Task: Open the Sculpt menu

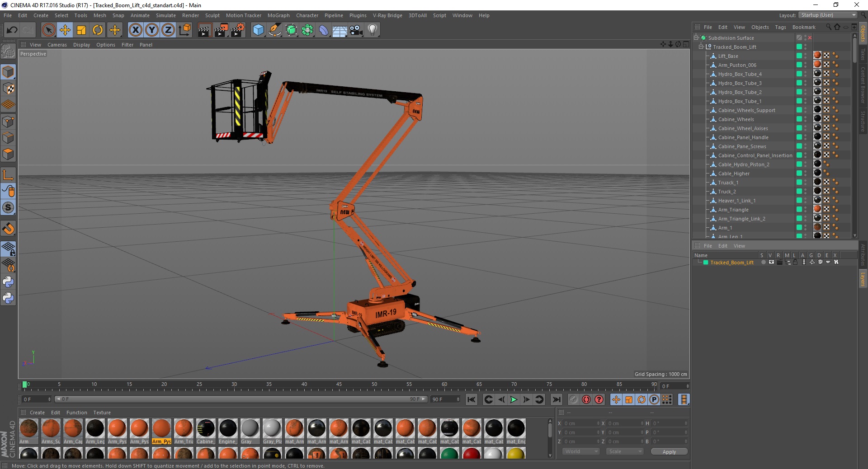Action: 212,15
